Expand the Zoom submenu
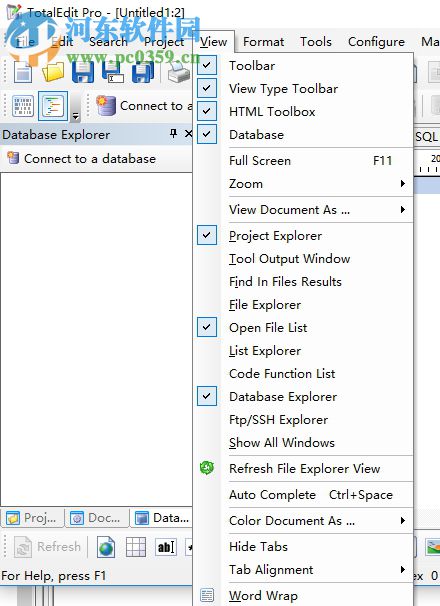The width and height of the screenshot is (440, 606). click(x=304, y=184)
